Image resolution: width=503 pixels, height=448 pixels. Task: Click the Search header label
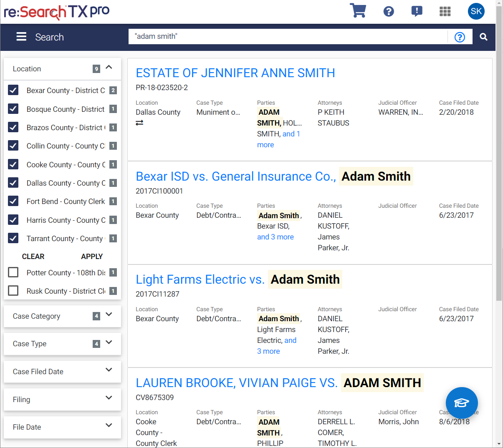[49, 37]
